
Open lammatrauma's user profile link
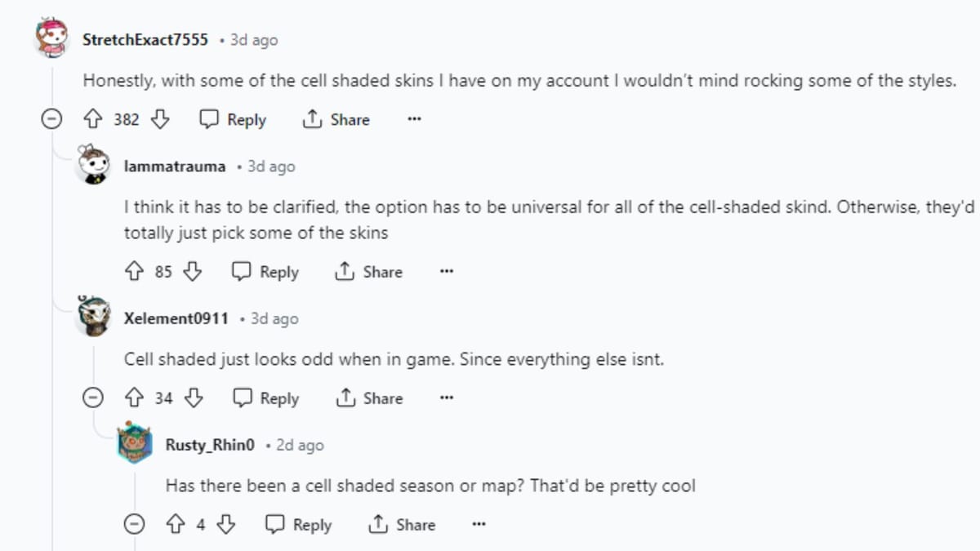click(x=174, y=167)
